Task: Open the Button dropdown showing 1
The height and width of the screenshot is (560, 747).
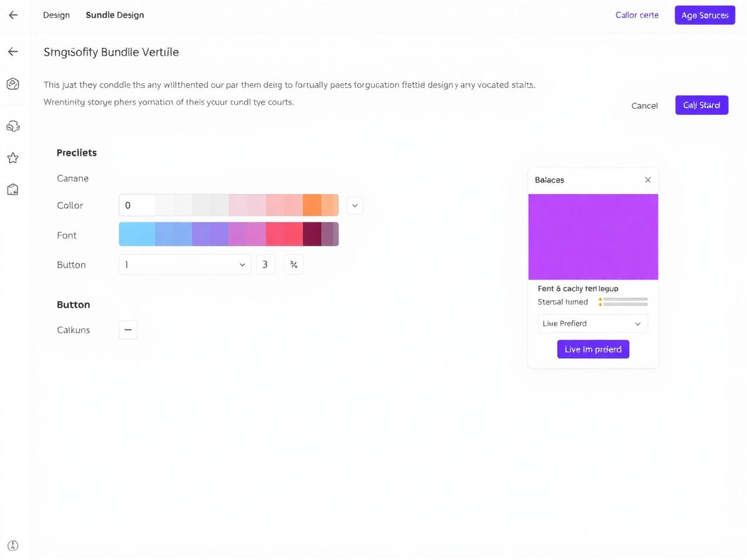Action: pyautogui.click(x=185, y=265)
